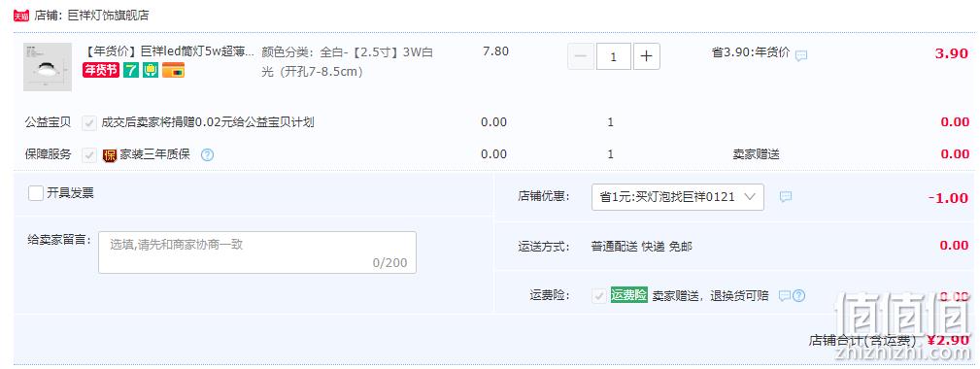Increase quantity with the plus button
This screenshot has height=369, width=980.
click(x=646, y=56)
